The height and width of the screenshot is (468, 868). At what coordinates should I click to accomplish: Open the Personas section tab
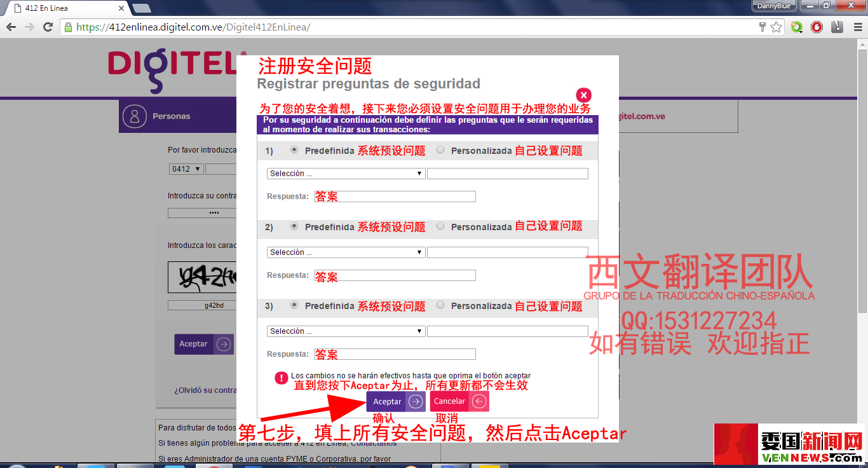pos(177,116)
